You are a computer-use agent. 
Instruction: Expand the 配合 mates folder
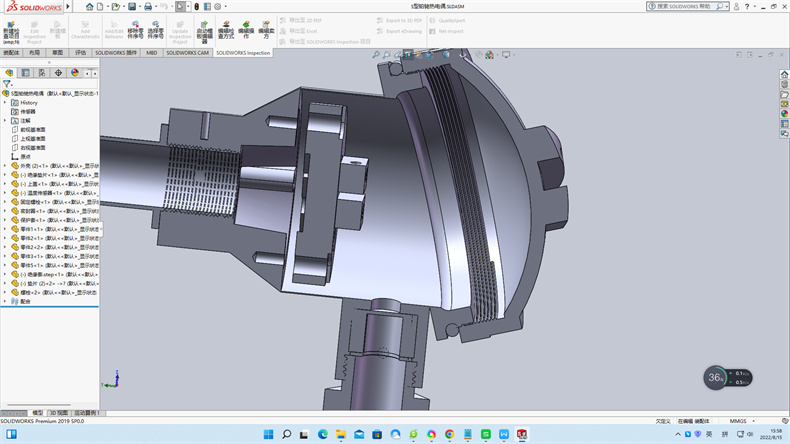click(5, 300)
